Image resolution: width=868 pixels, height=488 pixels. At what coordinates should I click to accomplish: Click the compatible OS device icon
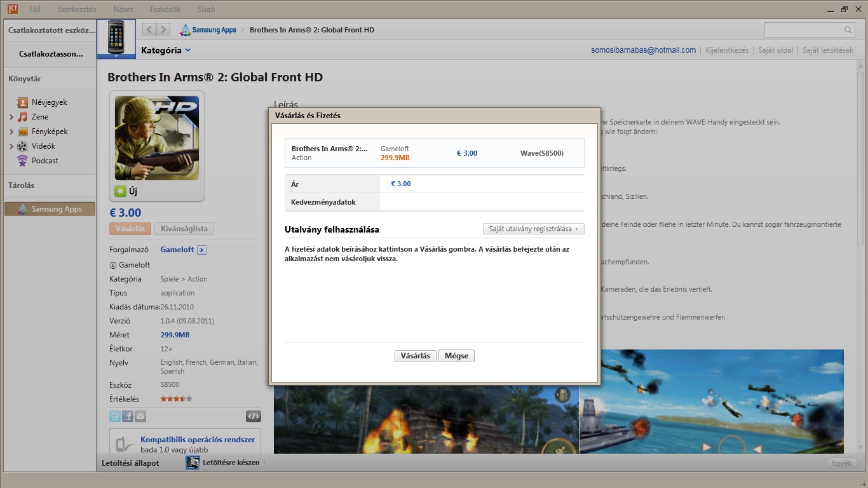tap(125, 444)
